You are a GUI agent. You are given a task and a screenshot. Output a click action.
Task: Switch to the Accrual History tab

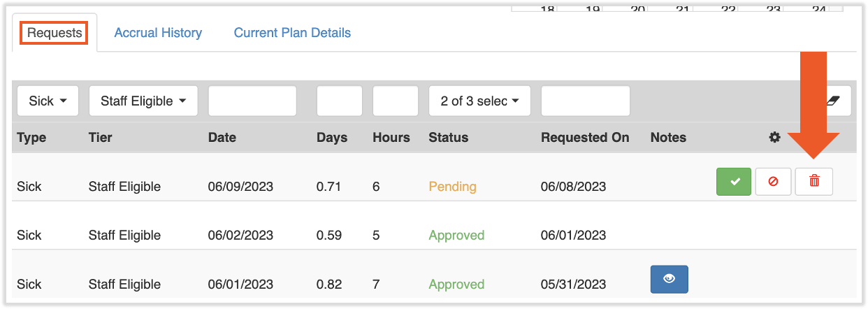pos(158,33)
